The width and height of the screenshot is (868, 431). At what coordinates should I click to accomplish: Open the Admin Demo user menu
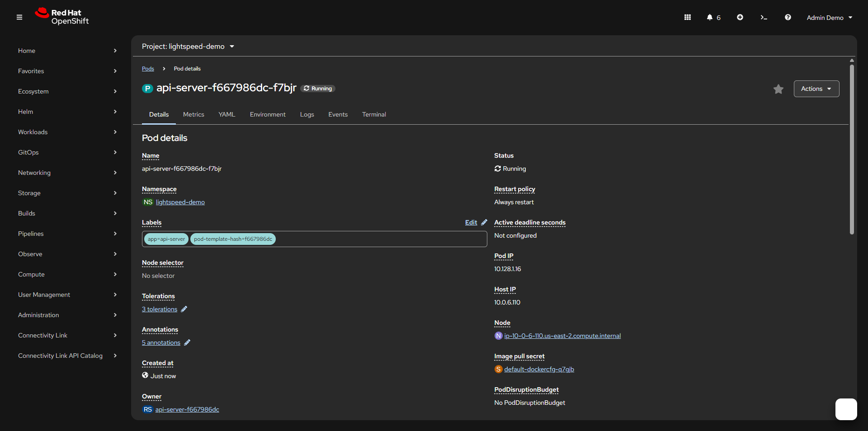click(830, 18)
